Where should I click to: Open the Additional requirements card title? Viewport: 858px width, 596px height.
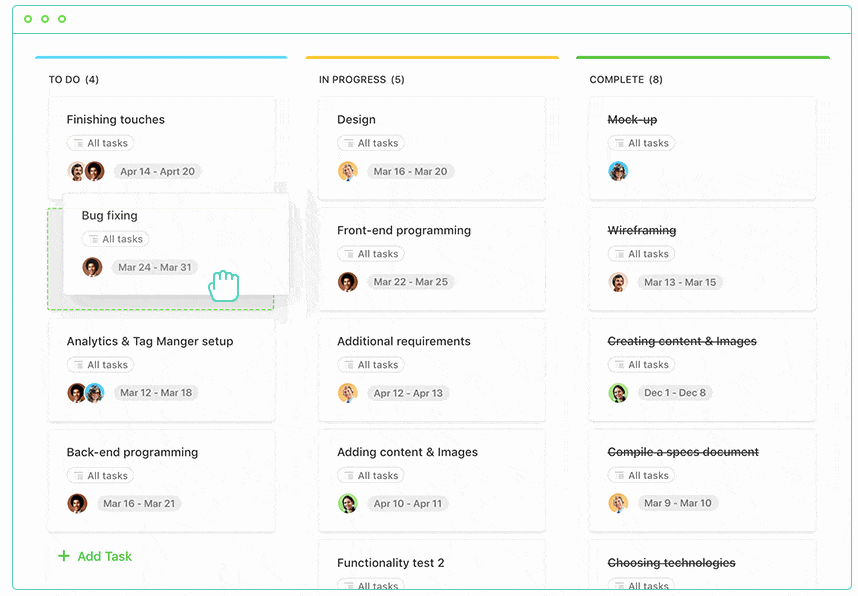[404, 342]
